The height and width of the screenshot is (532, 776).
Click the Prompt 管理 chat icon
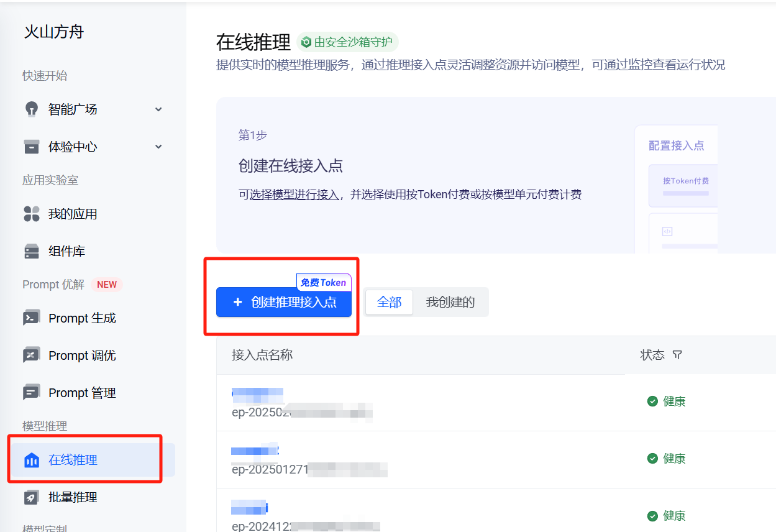[32, 393]
